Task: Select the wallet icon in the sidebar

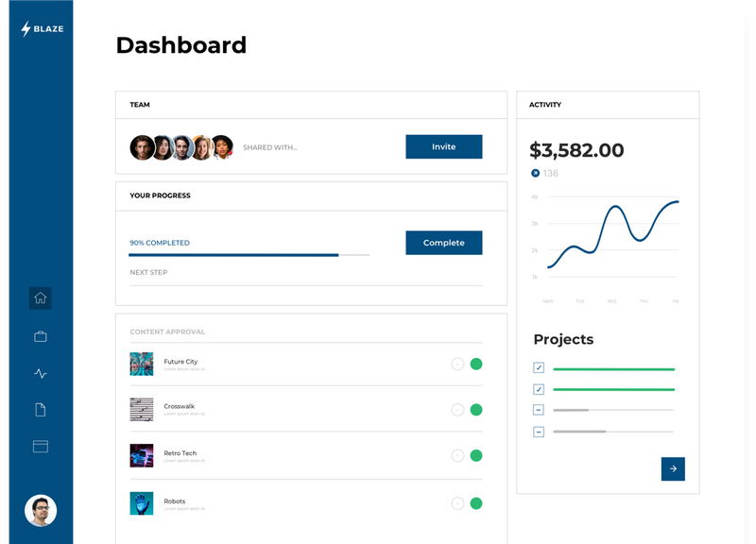Action: 41,446
